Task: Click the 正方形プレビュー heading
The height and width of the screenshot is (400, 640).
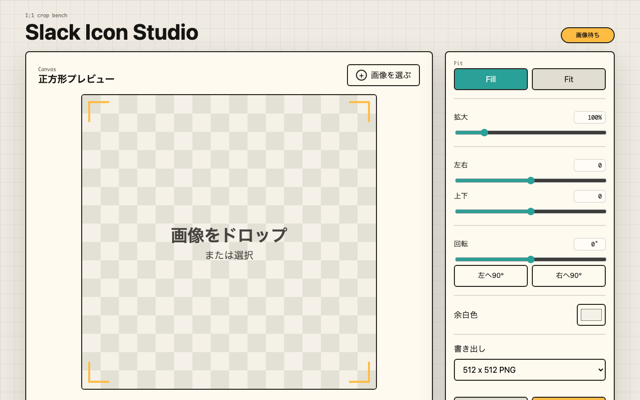Action: pyautogui.click(x=76, y=79)
